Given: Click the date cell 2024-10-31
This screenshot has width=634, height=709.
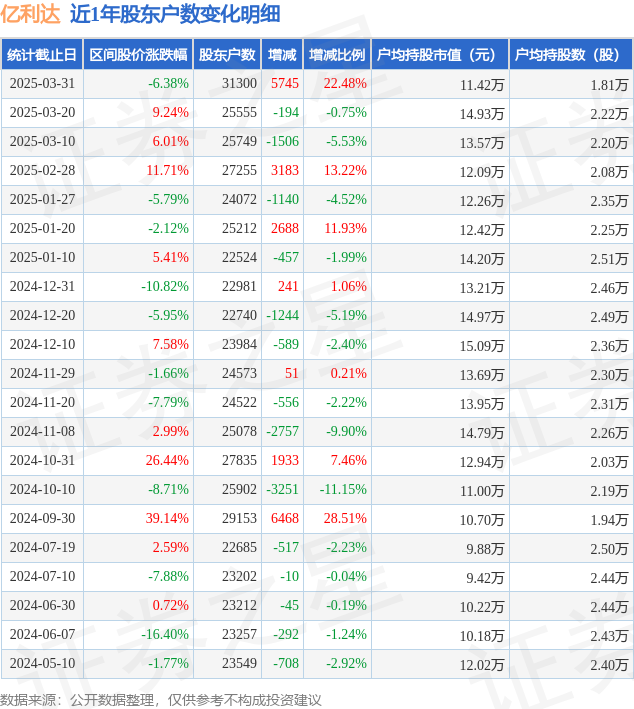Looking at the screenshot, I should tap(42, 460).
